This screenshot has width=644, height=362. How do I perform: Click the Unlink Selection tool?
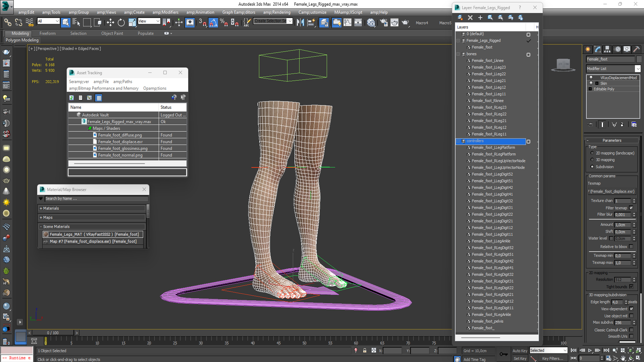point(18,22)
